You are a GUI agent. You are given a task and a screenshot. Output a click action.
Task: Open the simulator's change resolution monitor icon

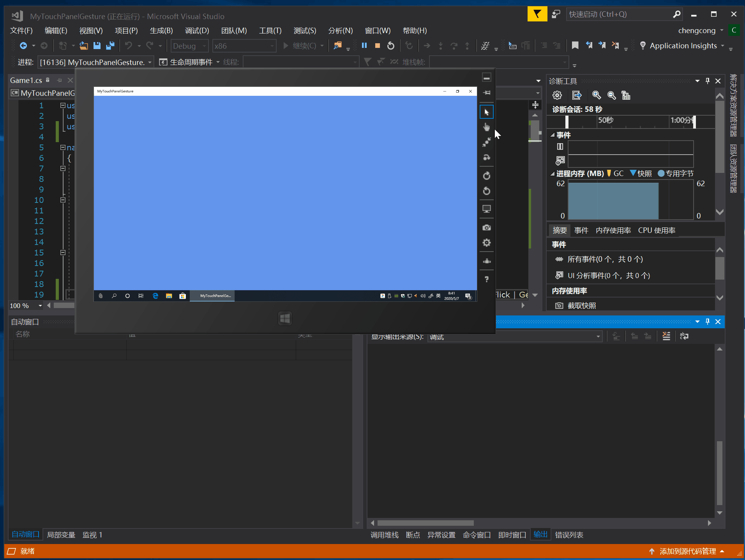(x=486, y=209)
